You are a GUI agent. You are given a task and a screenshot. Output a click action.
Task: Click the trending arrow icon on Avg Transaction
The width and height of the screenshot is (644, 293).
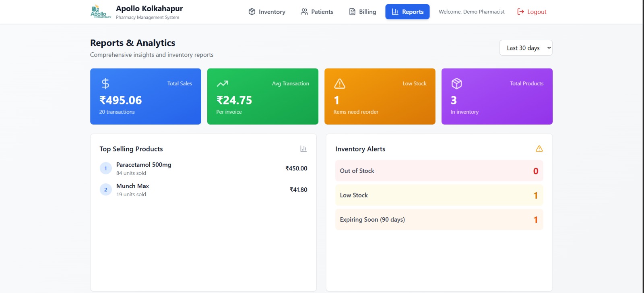[222, 83]
